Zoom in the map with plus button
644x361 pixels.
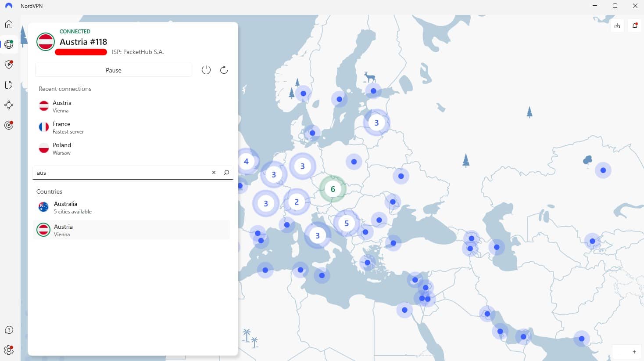(x=634, y=352)
